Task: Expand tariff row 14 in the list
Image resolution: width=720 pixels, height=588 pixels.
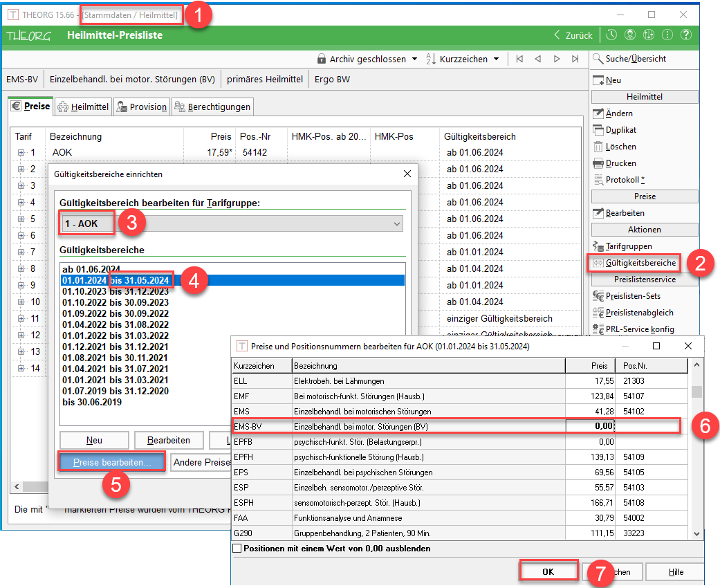Action: 21,368
